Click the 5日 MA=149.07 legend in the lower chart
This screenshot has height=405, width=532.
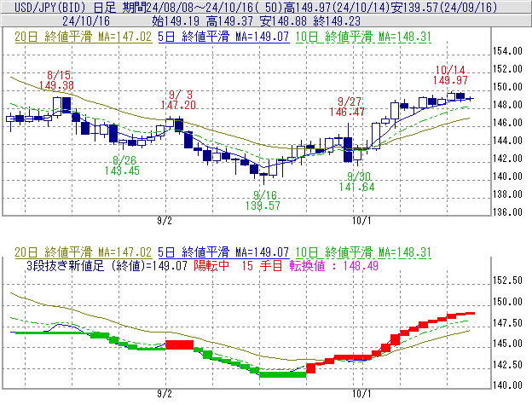(x=223, y=252)
